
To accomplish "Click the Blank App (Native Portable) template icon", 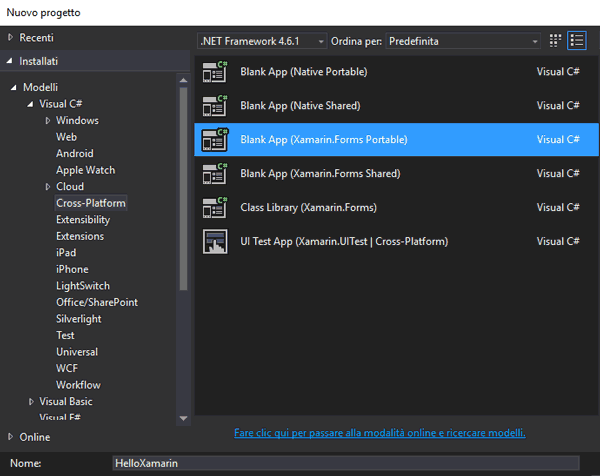I will pos(215,72).
